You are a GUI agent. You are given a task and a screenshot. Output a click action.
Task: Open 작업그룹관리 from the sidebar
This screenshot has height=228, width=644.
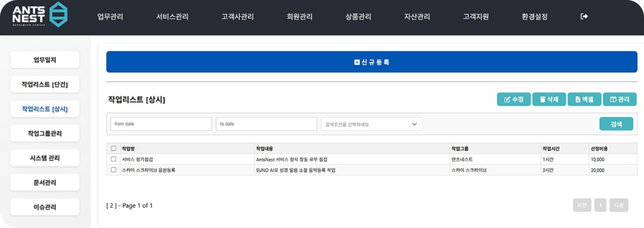click(x=44, y=133)
